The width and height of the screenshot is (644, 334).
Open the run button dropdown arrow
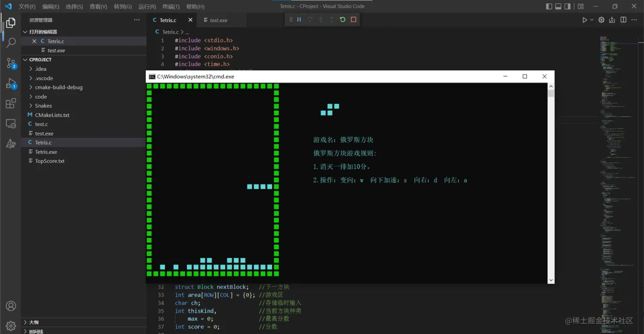pos(592,20)
